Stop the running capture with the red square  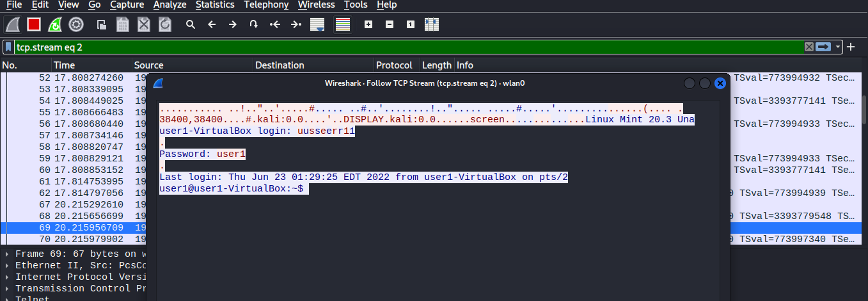34,24
